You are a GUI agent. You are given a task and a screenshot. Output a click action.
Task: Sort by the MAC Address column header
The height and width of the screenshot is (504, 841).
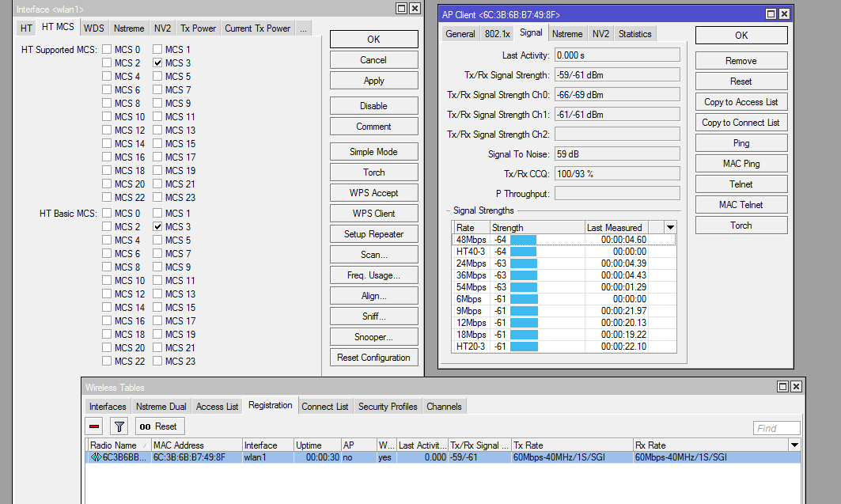(196, 445)
